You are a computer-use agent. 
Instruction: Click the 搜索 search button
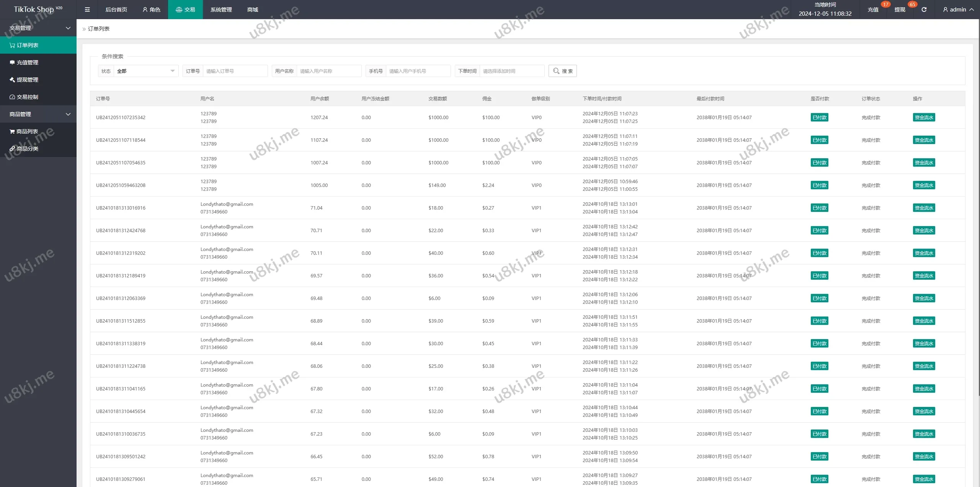[x=562, y=71]
